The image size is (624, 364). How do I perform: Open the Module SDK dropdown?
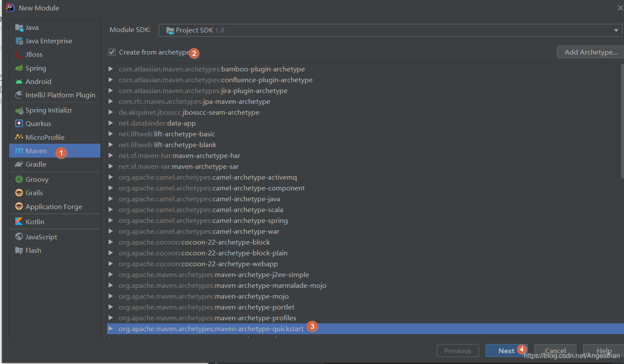[390, 30]
